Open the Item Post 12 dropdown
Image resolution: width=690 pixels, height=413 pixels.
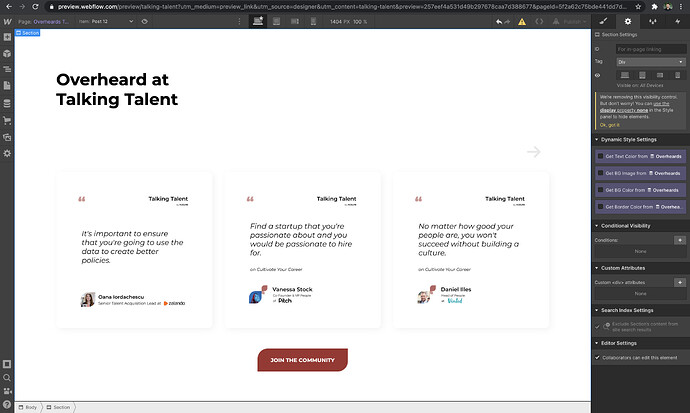[x=106, y=21]
